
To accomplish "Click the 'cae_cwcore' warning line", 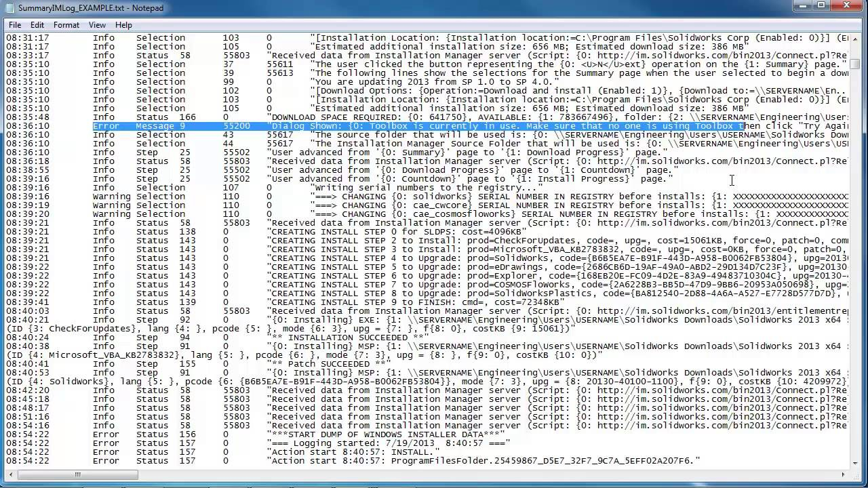I will coord(578,205).
